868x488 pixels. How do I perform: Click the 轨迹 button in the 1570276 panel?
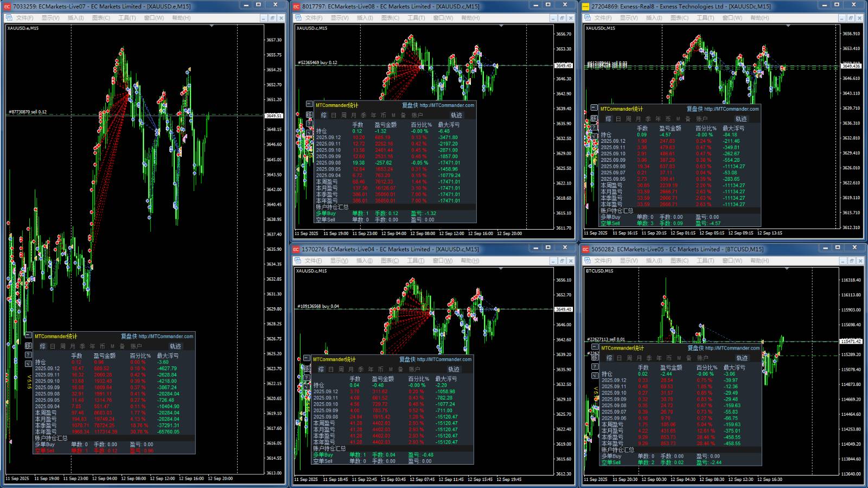(x=454, y=369)
